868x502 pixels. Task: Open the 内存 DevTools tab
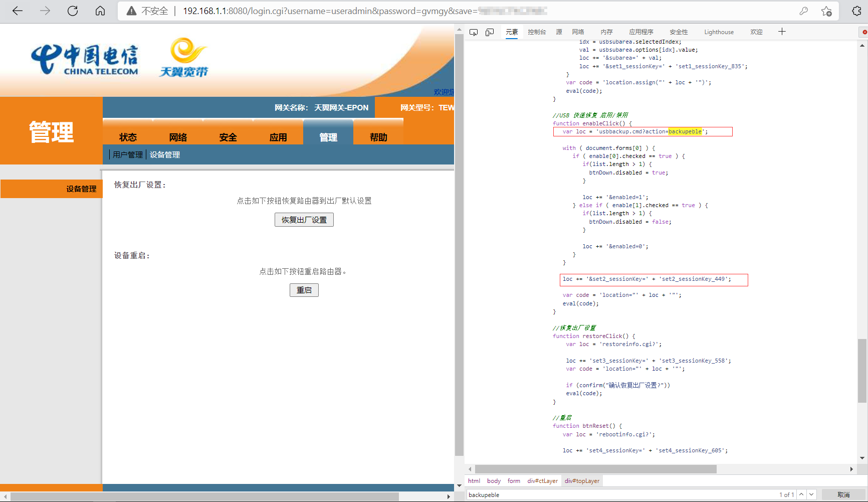(606, 32)
